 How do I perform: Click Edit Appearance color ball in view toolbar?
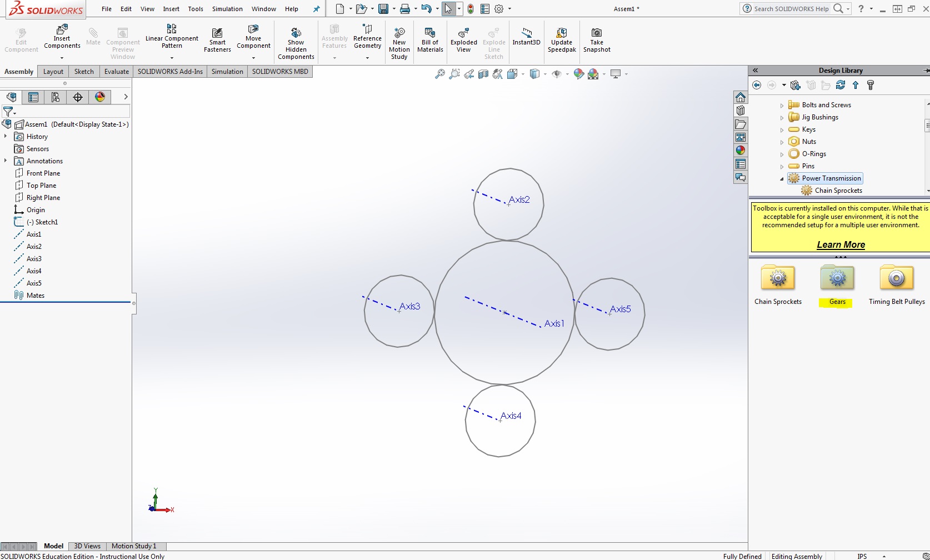click(578, 74)
